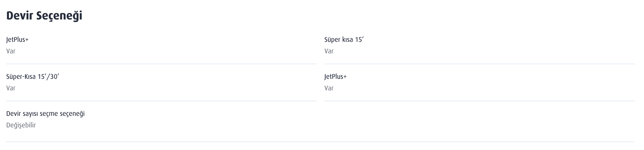Image resolution: width=644 pixels, height=150 pixels.
Task: Click the "Devir Seçeneği" section heading
Action: tap(44, 16)
